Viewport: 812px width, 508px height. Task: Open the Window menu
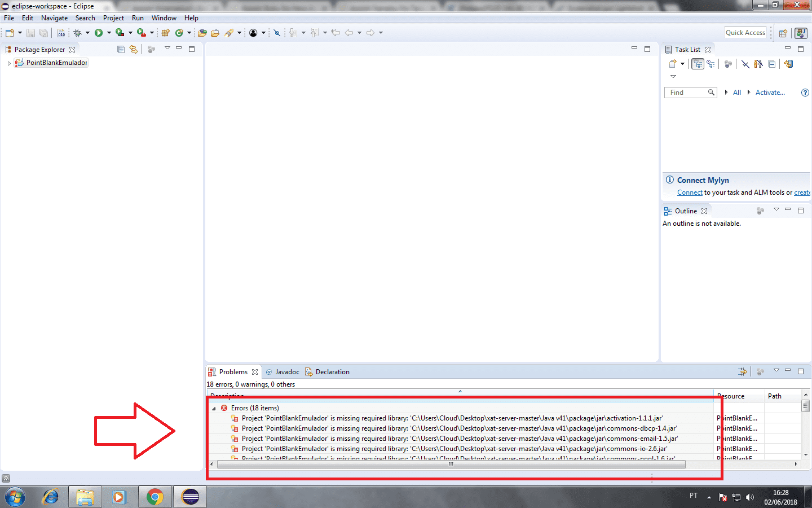164,18
